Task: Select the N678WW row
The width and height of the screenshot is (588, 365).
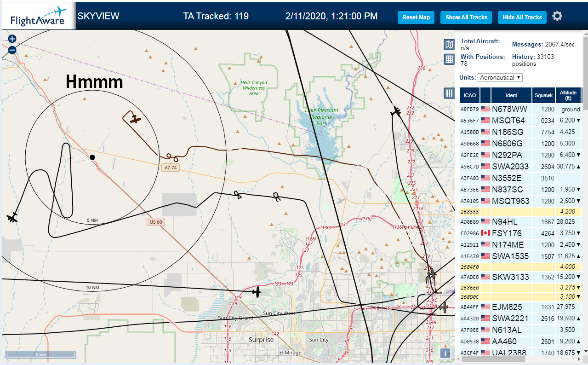Action: pos(521,109)
